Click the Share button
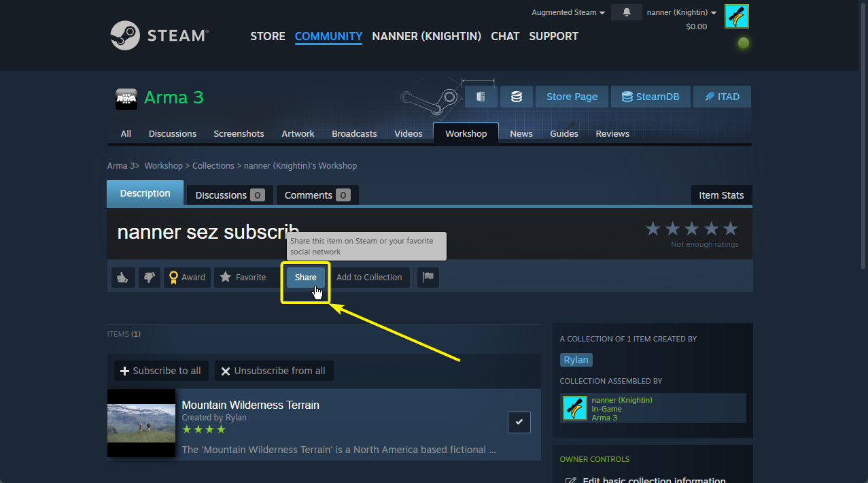This screenshot has width=868, height=483. coord(305,277)
